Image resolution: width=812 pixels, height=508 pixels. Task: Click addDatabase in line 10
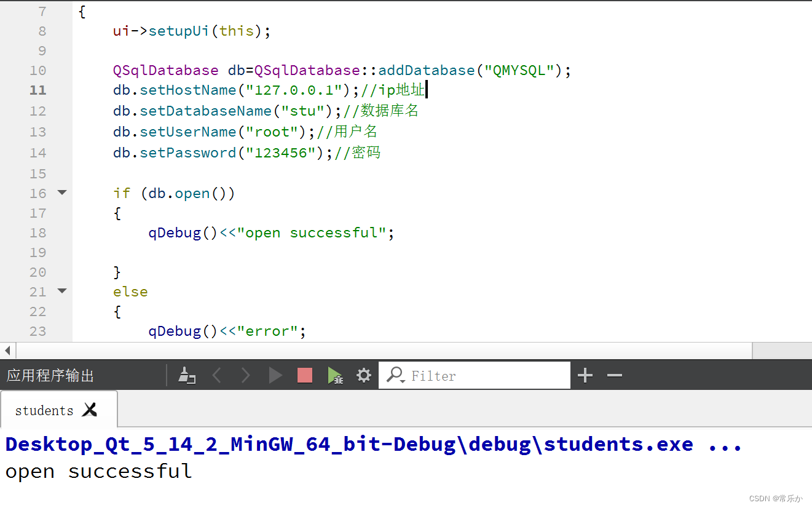[x=427, y=70]
